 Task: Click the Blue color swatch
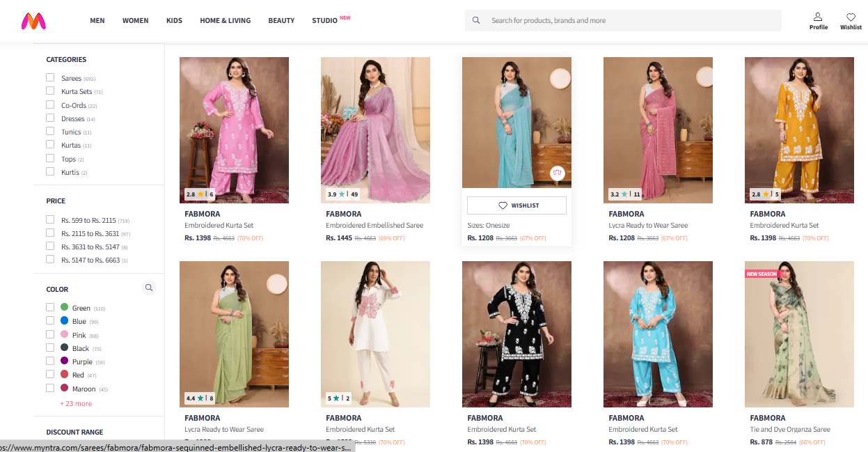point(64,321)
